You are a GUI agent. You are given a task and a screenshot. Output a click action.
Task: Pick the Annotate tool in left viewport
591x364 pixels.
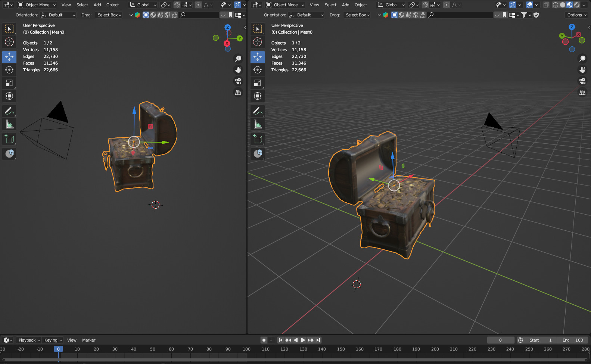9,111
